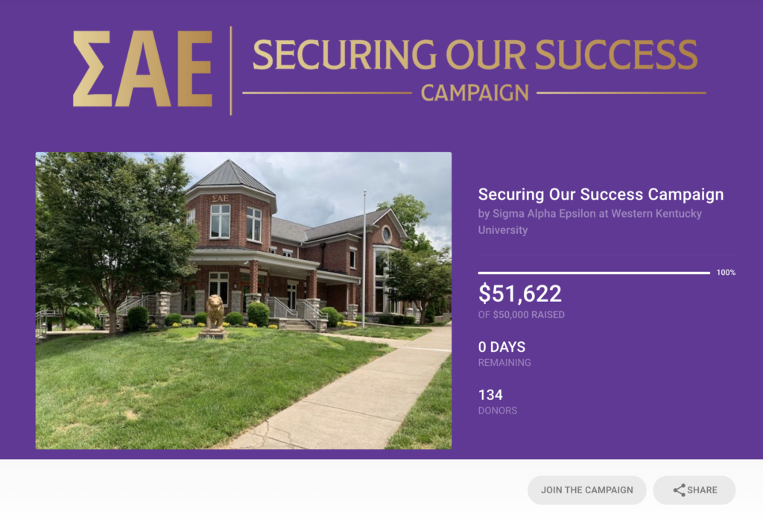Screen dimensions: 763x532
Task: Click the share icon in Share button
Action: pyautogui.click(x=679, y=490)
